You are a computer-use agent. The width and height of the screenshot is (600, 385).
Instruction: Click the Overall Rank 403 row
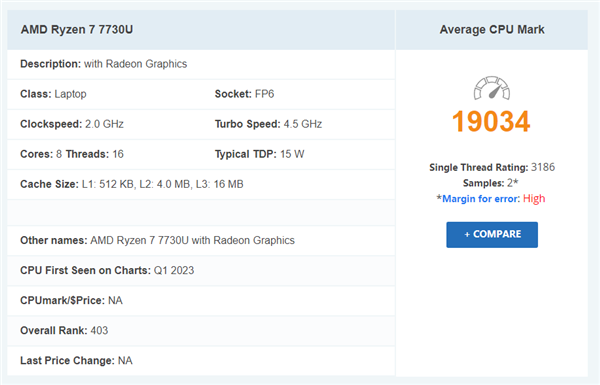(x=201, y=331)
